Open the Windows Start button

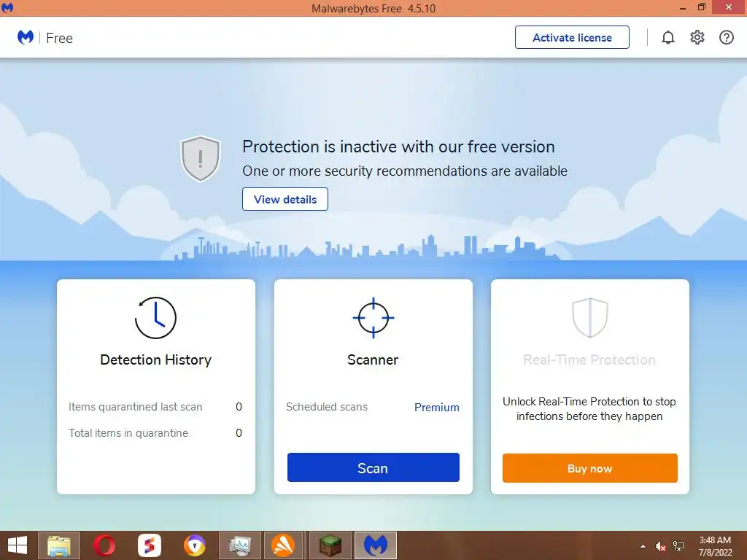(18, 545)
